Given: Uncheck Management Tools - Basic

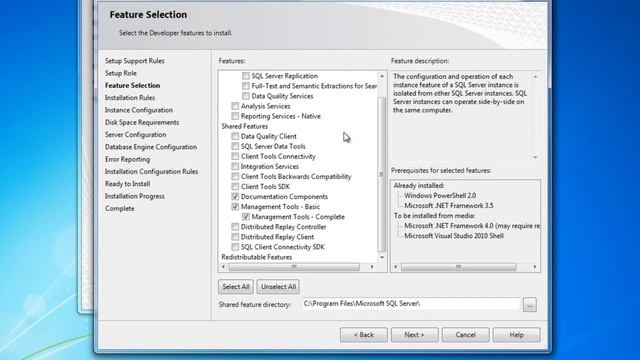Looking at the screenshot, I should point(235,207).
